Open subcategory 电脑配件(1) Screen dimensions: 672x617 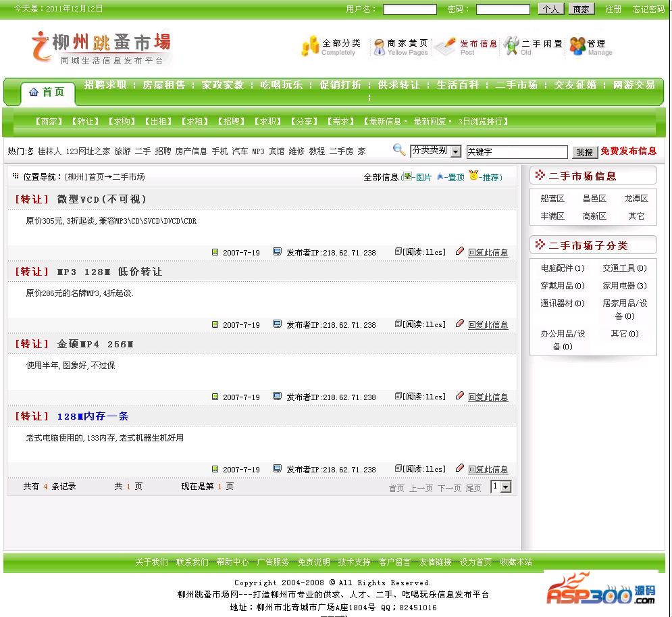tap(563, 268)
